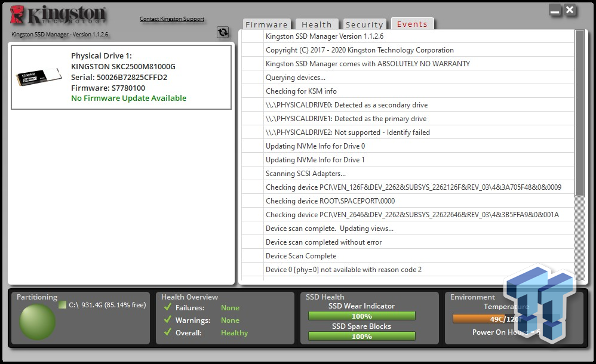Select 'Updating NVMe Info for Drive 0' row
Viewport: 596px width, 364px height.
408,146
